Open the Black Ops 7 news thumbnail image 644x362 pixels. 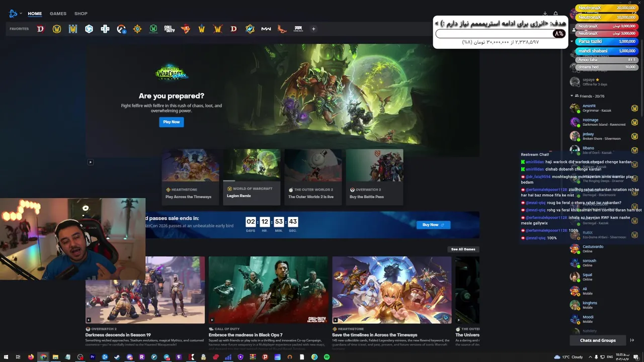click(x=268, y=290)
